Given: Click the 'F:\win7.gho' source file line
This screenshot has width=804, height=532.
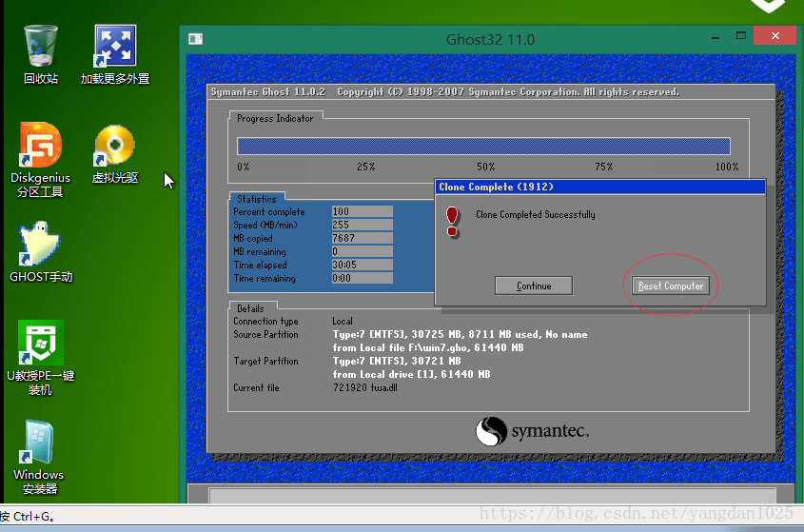Looking at the screenshot, I should click(428, 347).
